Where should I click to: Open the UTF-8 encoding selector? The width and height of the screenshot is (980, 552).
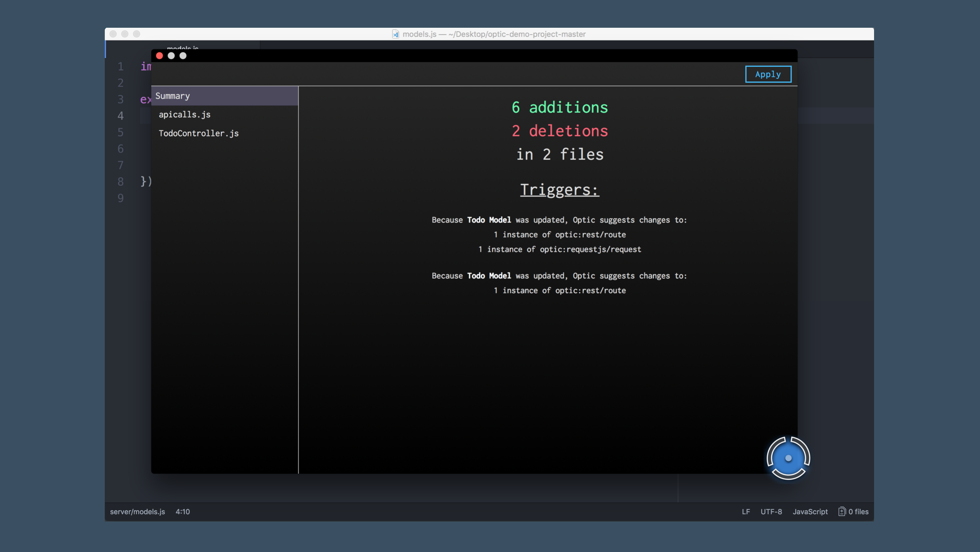pos(771,512)
